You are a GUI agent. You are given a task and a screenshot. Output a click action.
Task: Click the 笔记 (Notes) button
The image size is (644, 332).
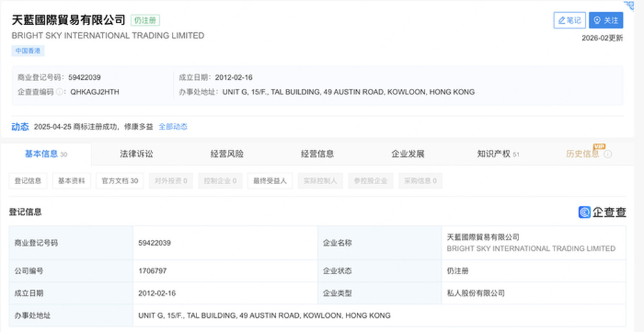pos(569,21)
